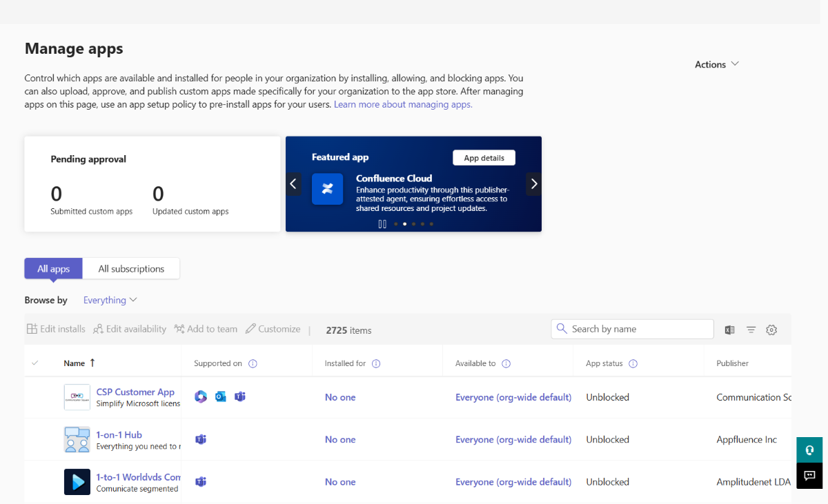Click the 2725 items count
This screenshot has width=828, height=504.
pos(348,330)
